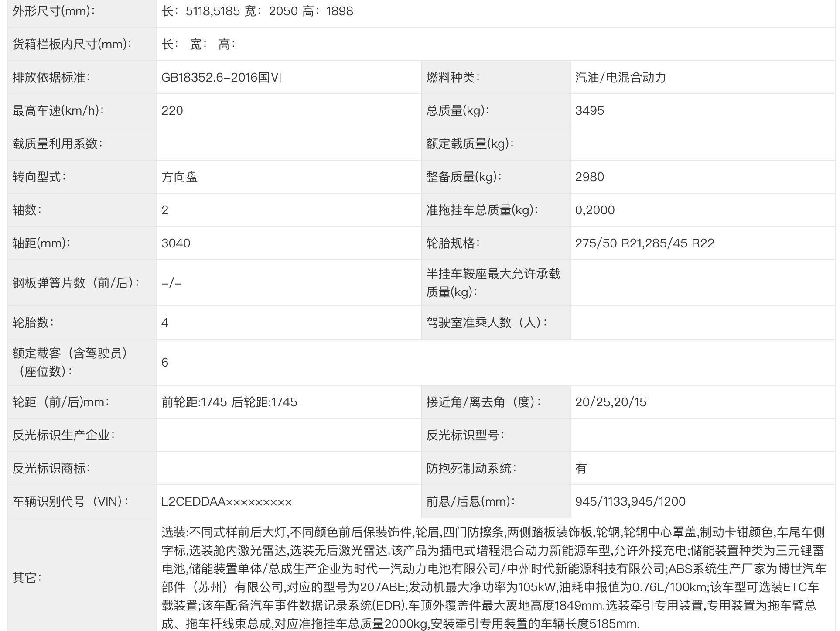Select curb weight value 2980
Image resolution: width=840 pixels, height=631 pixels.
(x=590, y=177)
